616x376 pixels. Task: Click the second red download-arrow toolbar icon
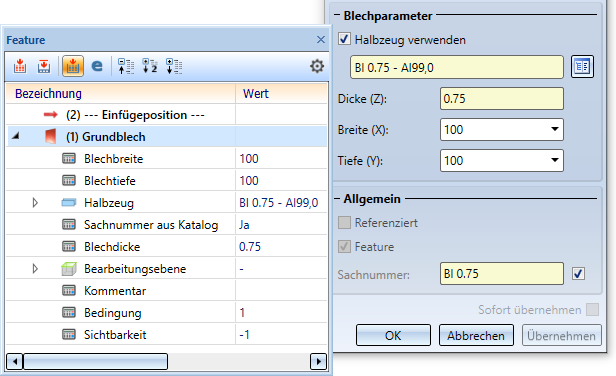[44, 66]
